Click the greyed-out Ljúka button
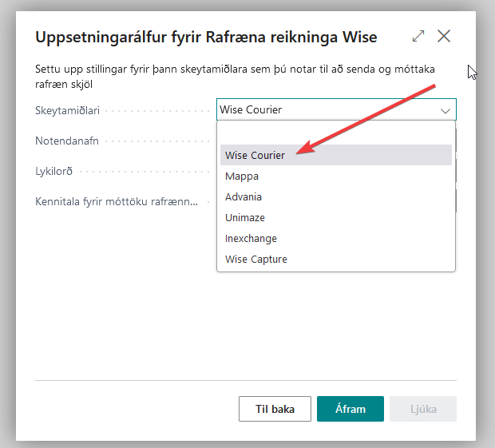 pos(423,409)
